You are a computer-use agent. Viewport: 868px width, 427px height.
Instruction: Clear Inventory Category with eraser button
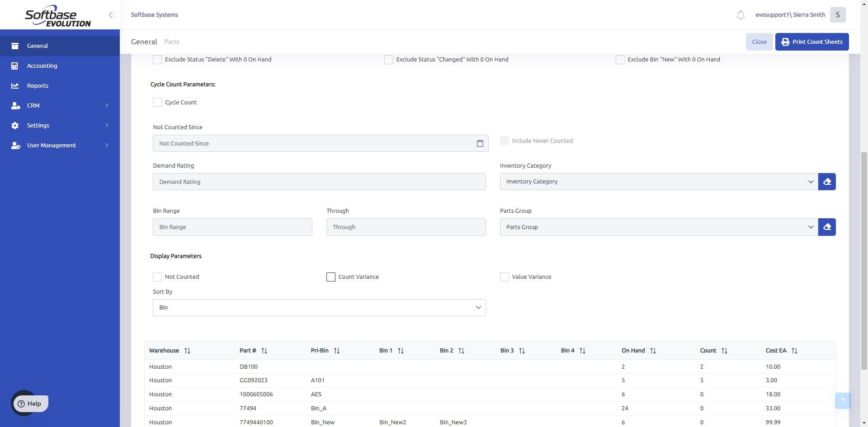[827, 182]
